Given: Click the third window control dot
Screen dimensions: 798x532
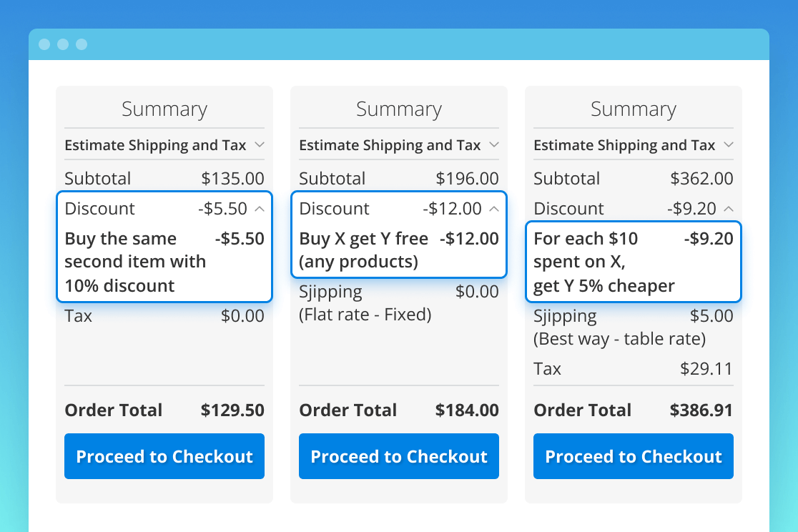Looking at the screenshot, I should (82, 44).
